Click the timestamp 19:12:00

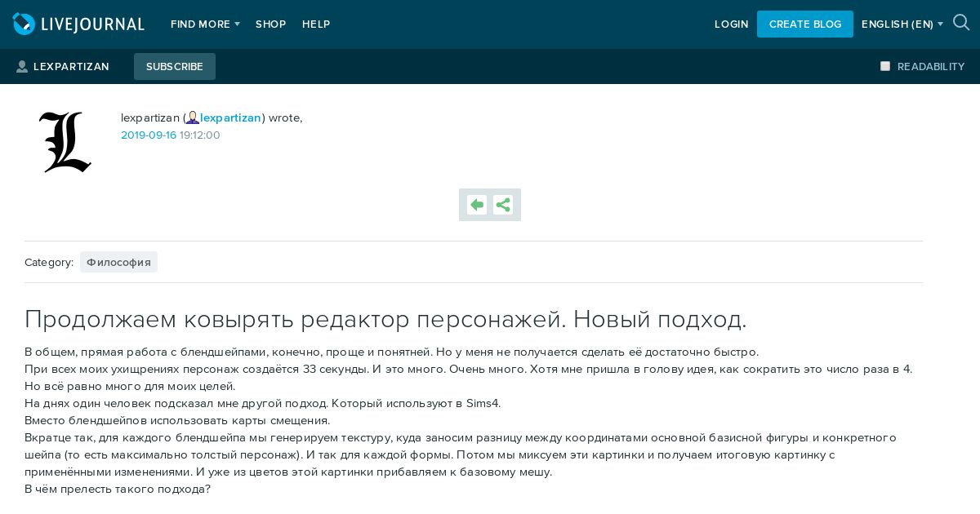(x=200, y=135)
